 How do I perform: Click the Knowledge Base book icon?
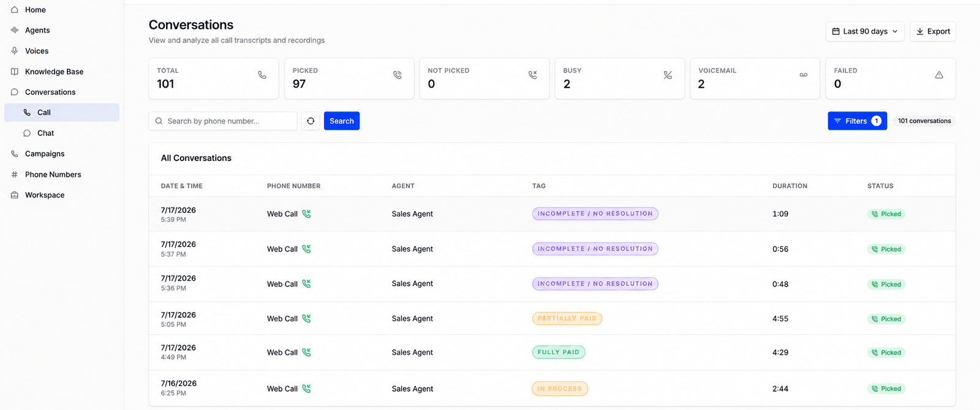click(x=15, y=72)
